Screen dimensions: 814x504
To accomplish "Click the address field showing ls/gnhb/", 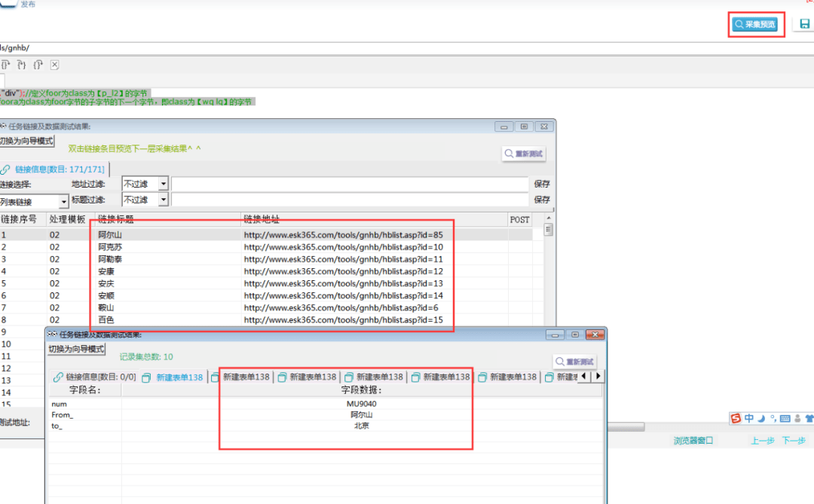I will point(407,47).
